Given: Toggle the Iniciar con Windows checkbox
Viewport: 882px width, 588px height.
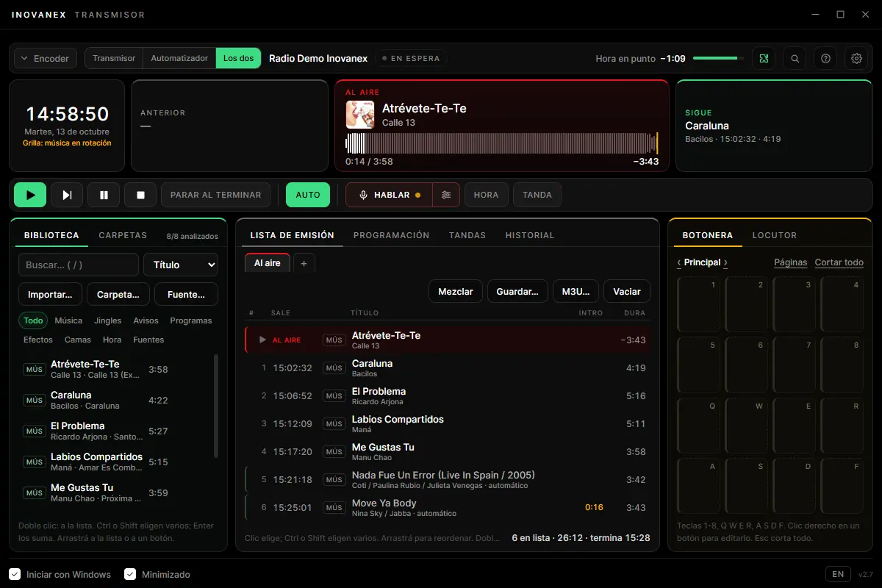Looking at the screenshot, I should click(15, 574).
